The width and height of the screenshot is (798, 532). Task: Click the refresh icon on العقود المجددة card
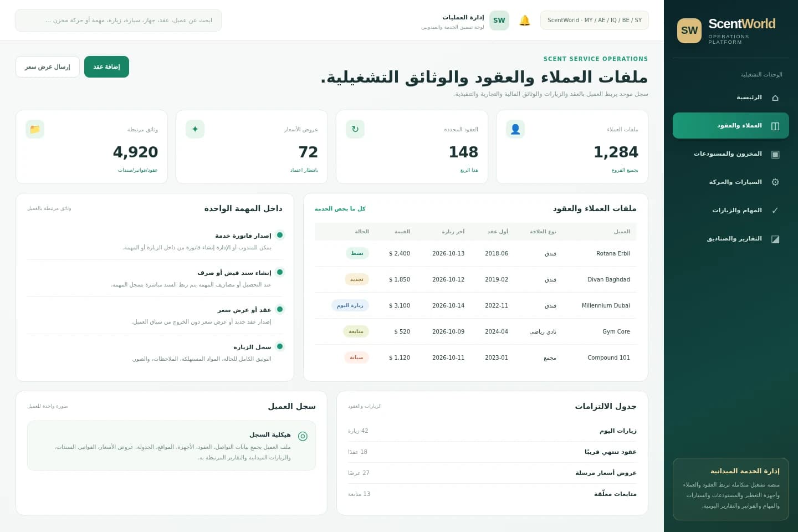pyautogui.click(x=355, y=129)
